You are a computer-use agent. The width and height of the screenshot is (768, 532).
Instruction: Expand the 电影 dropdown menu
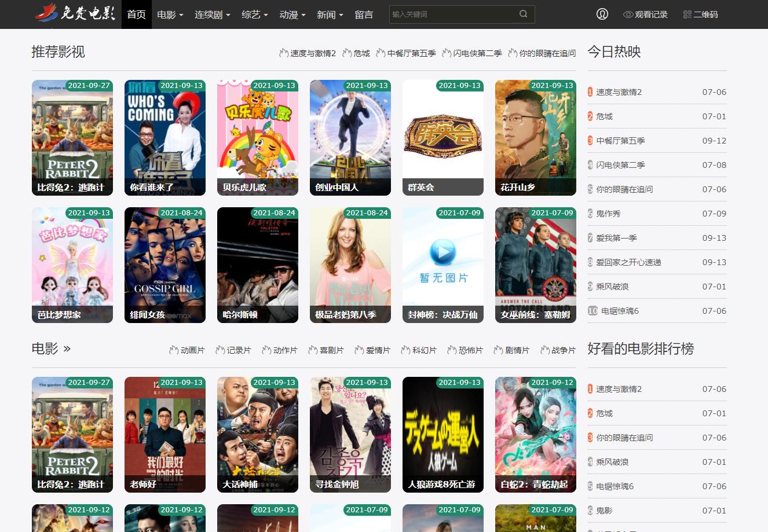click(170, 14)
